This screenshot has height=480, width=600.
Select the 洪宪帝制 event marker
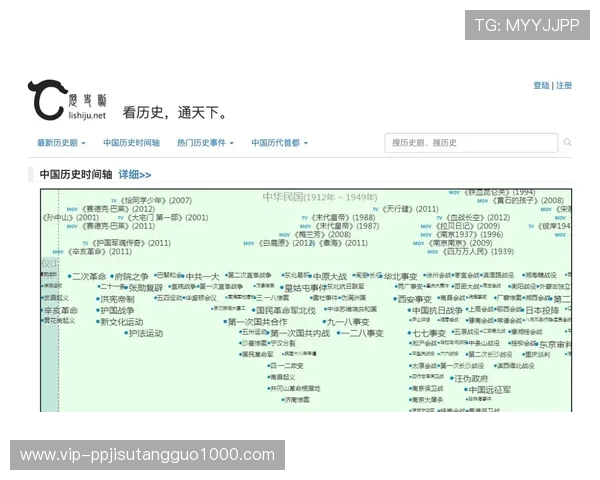point(117,299)
